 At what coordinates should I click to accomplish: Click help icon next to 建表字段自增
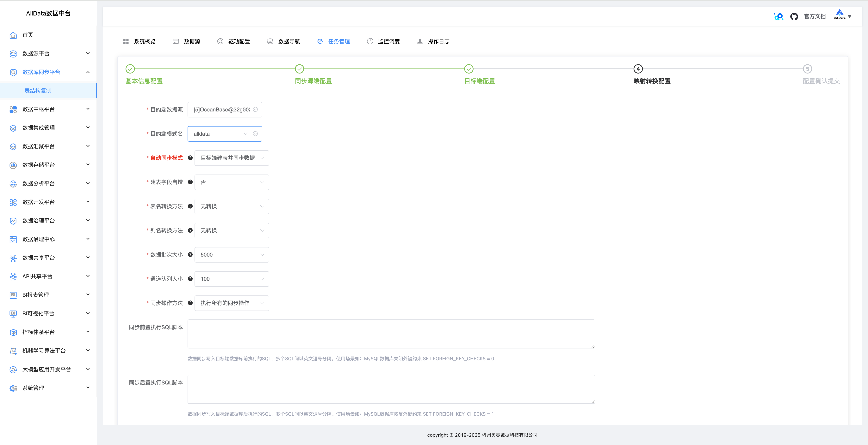(190, 182)
